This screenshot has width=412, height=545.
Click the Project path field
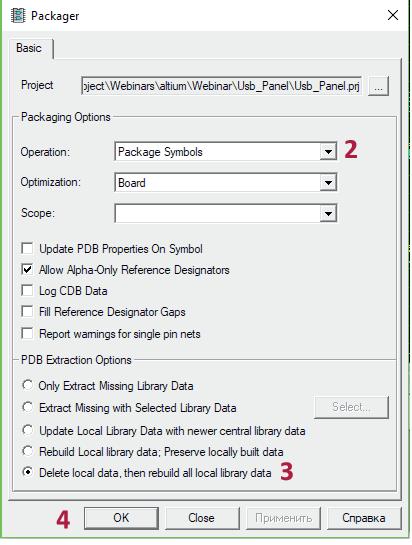coord(221,86)
